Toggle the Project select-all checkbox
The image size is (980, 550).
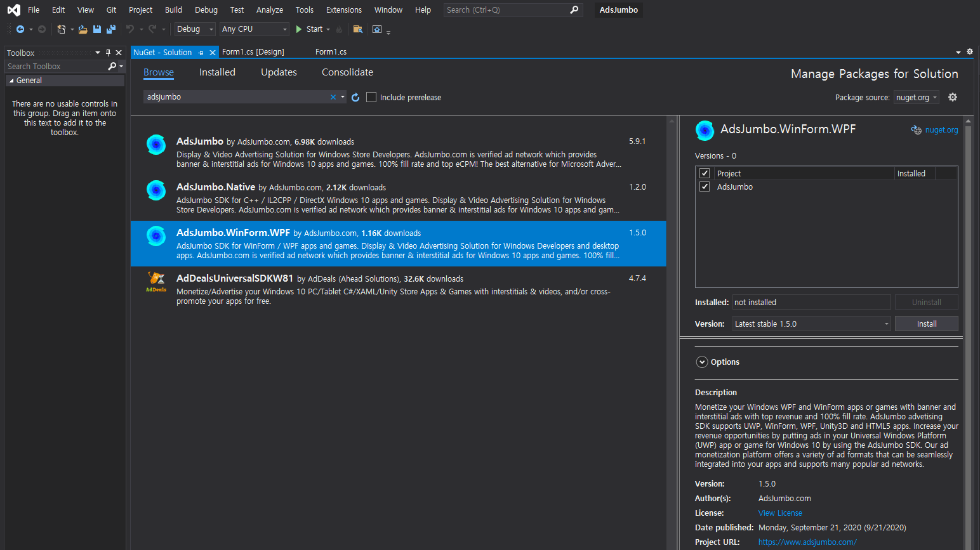[x=705, y=173]
